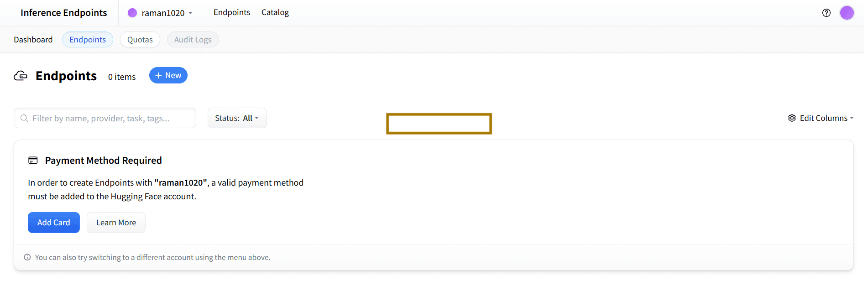This screenshot has width=868, height=296.
Task: Open the purple user avatar menu
Action: pyautogui.click(x=847, y=13)
